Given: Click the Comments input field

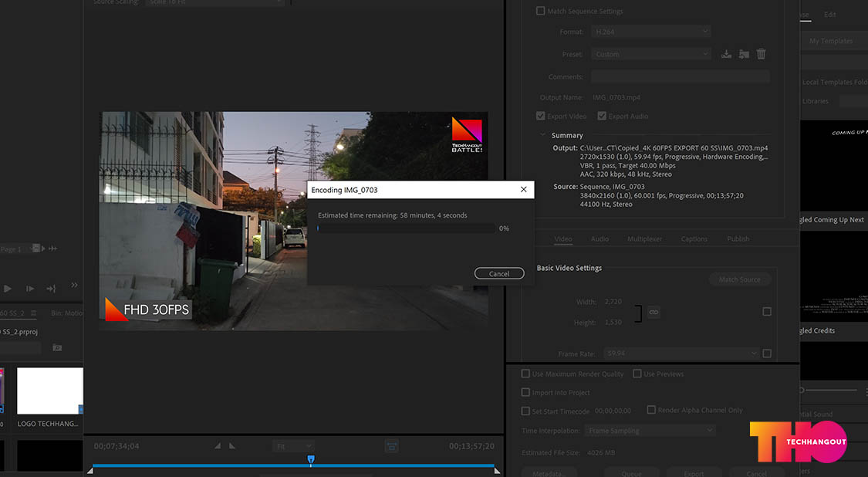Looking at the screenshot, I should 680,76.
